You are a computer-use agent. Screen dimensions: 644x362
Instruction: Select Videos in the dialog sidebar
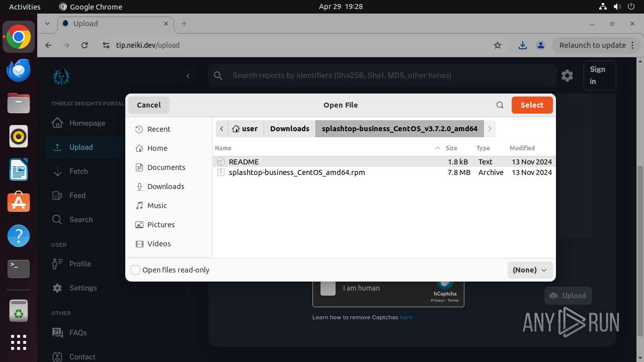[169, 244]
